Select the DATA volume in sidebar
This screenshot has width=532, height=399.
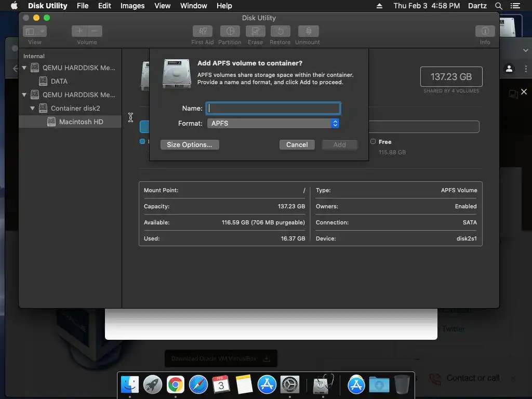pos(59,81)
